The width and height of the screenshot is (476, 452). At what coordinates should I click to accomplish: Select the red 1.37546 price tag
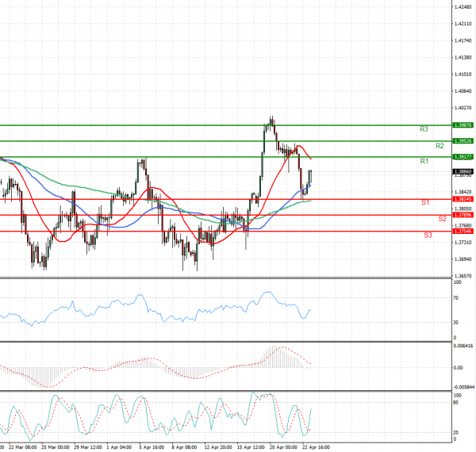click(x=463, y=232)
